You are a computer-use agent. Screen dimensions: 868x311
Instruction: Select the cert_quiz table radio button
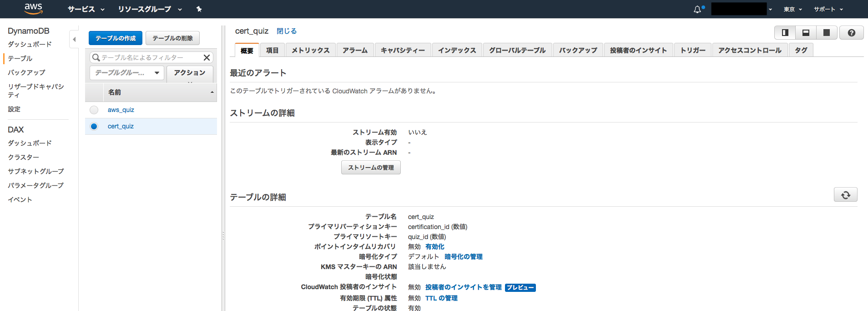coord(94,126)
